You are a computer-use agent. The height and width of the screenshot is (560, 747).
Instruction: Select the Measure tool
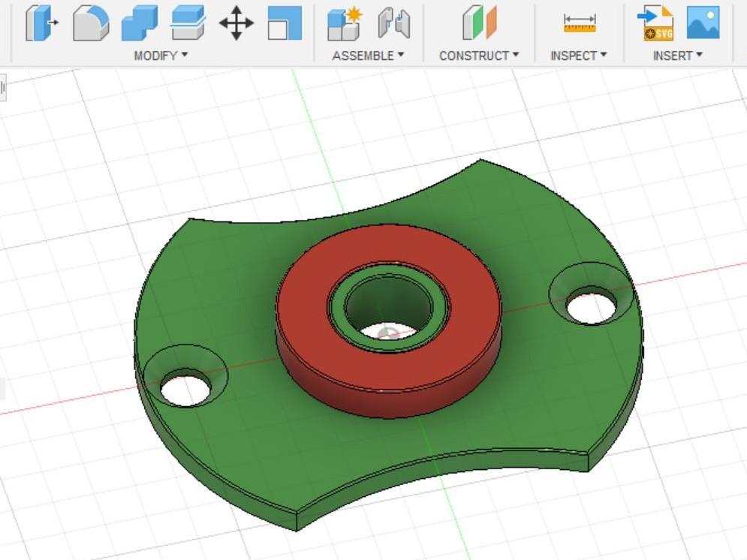pos(580,23)
